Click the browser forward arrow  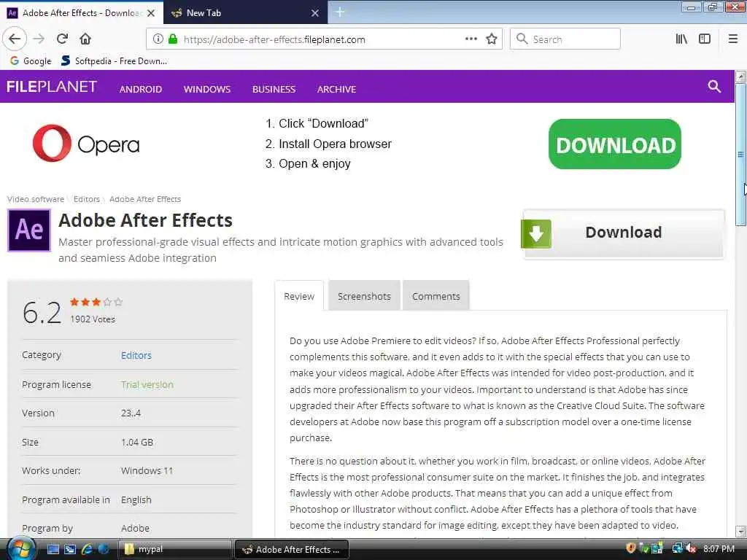coord(39,39)
